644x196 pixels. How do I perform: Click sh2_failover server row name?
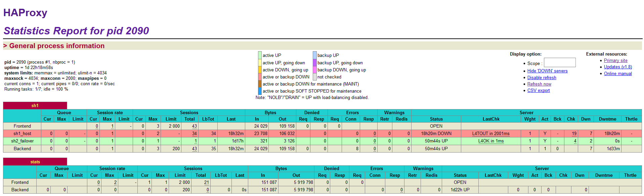[22, 141]
